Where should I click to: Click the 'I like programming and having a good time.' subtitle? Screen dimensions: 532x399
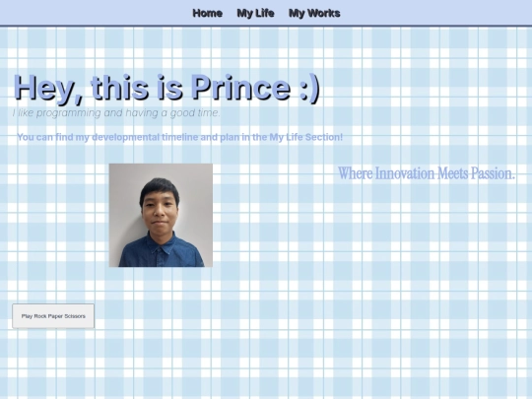pos(116,112)
